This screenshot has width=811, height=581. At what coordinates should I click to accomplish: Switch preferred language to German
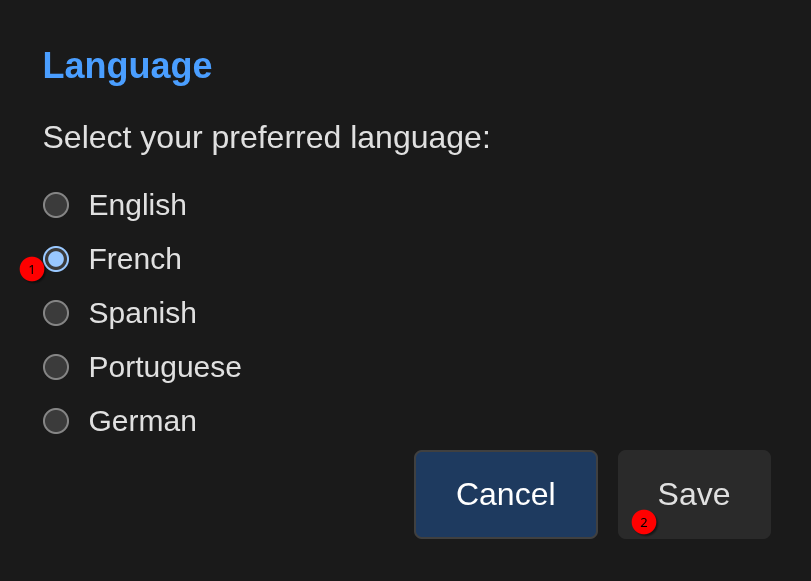coord(56,421)
